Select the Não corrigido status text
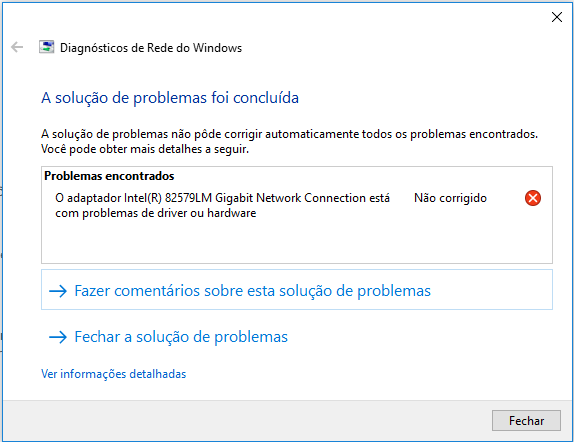This screenshot has height=442, width=574. coord(450,198)
